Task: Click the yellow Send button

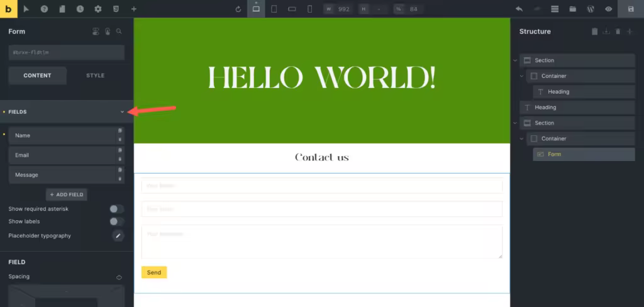Action: [154, 272]
